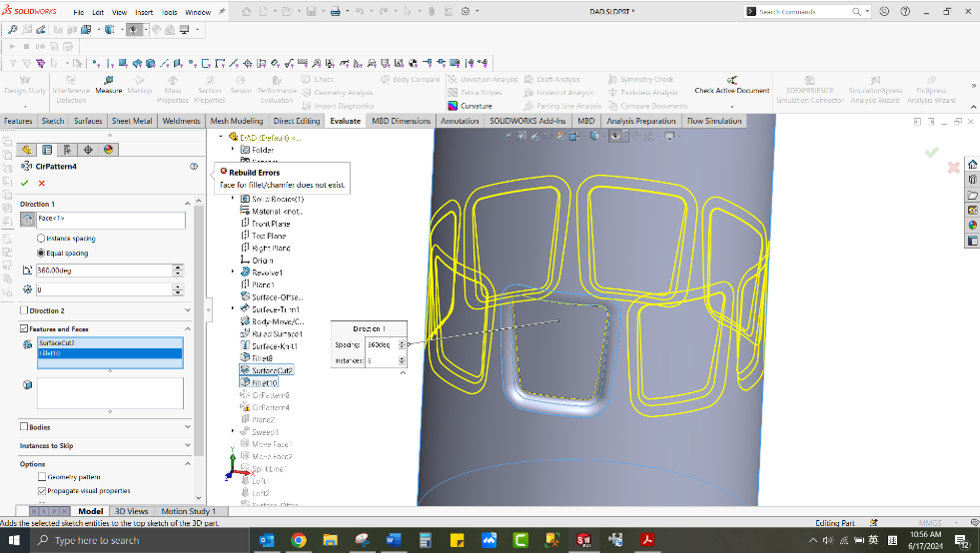Screen dimensions: 980x554
Task: Expand the Bodies section chevron
Action: coord(187,427)
